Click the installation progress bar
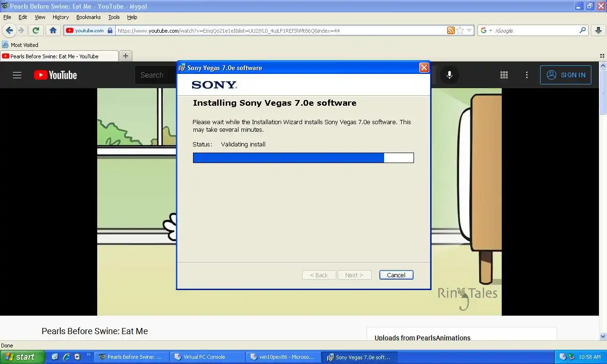Viewport: 607px width, 364px height. click(x=303, y=158)
